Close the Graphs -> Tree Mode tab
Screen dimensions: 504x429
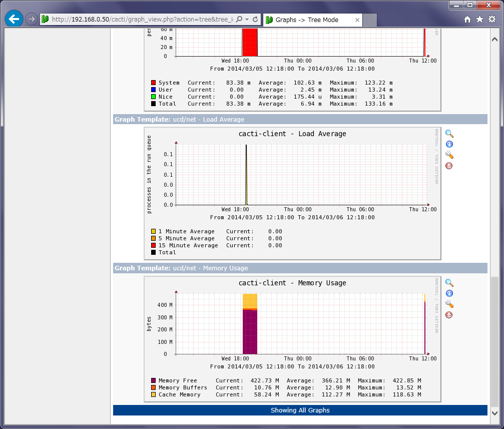tap(357, 20)
